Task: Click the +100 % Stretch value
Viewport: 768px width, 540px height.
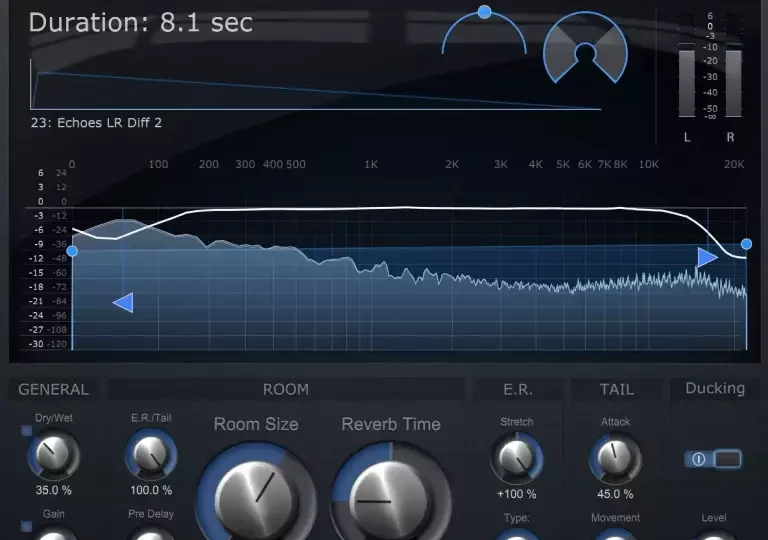Action: pos(517,494)
